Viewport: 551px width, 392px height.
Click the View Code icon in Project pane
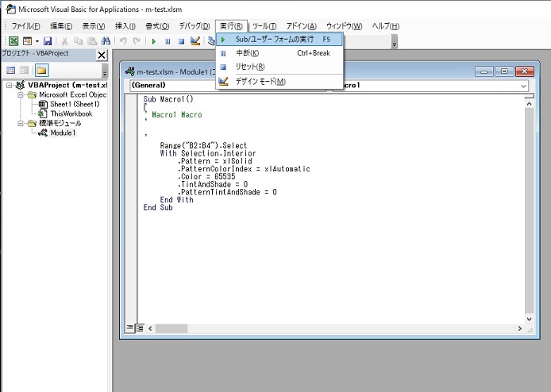[x=11, y=71]
